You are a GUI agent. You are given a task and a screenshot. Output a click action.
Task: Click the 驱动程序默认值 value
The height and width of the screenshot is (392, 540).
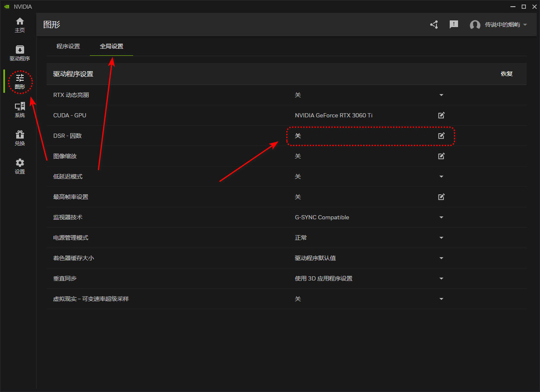315,258
